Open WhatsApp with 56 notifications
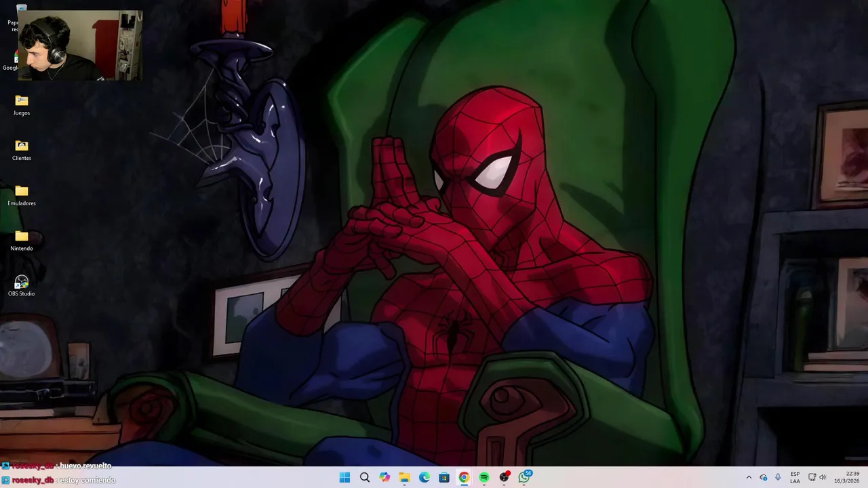Screen dimensions: 868x488 pos(524,477)
